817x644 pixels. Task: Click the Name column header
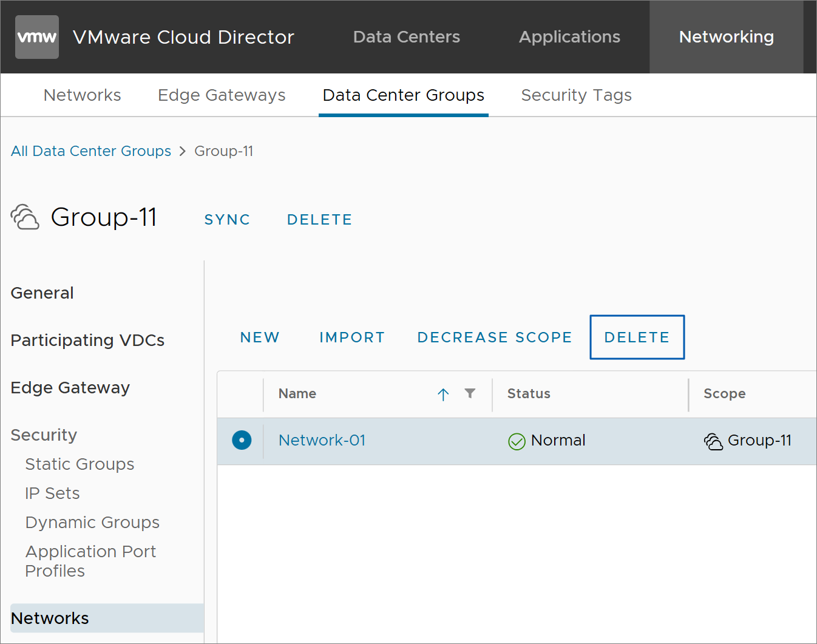[x=297, y=394]
